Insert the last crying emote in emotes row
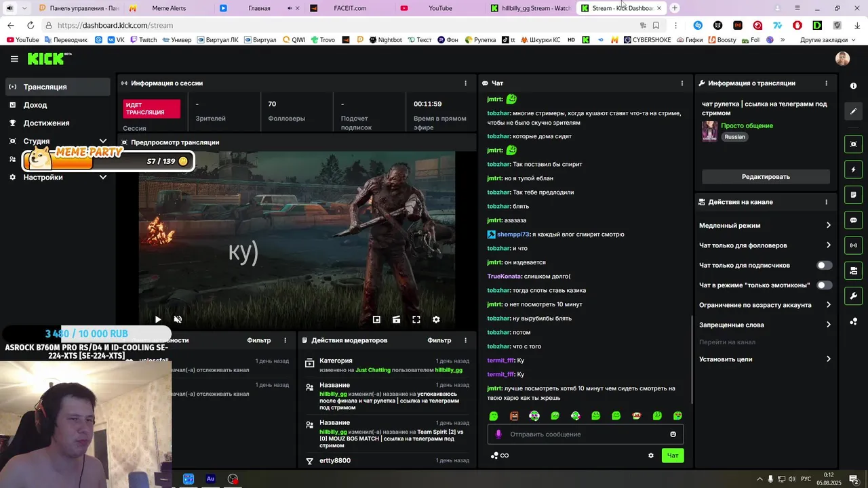 click(x=677, y=415)
